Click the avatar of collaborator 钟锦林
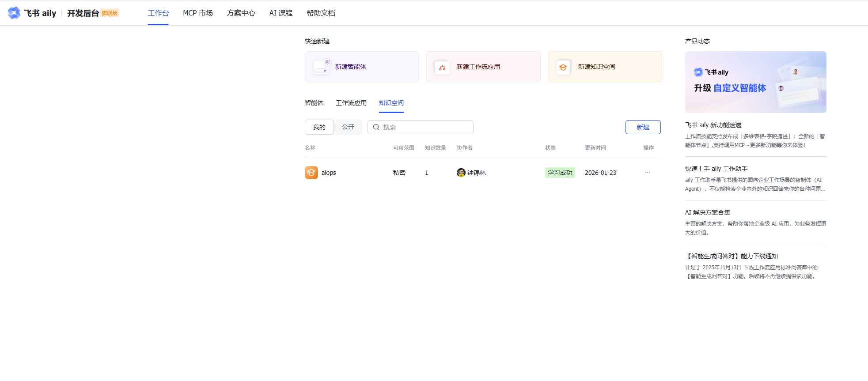 coord(461,173)
